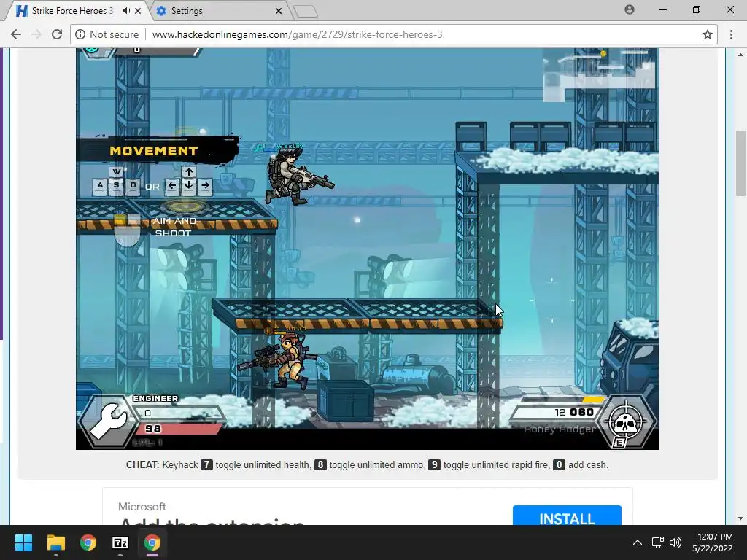Image resolution: width=747 pixels, height=560 pixels.
Task: Click the page vertical scrollbar thumb
Action: tap(741, 163)
